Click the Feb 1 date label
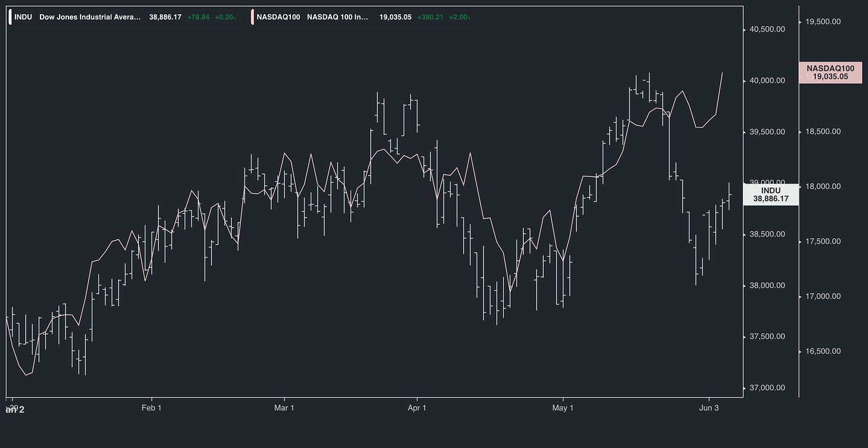Viewport: 868px width, 448px height. [x=152, y=408]
